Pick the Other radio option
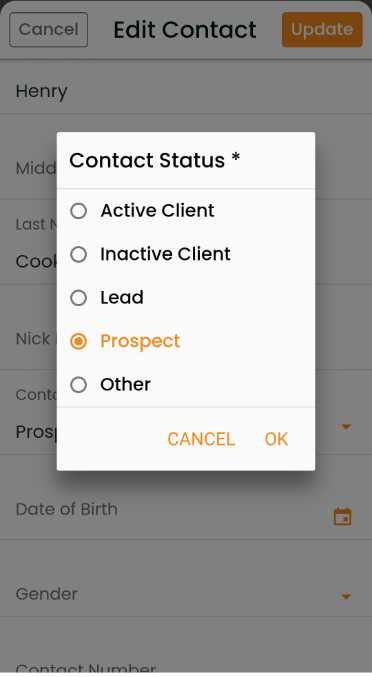Image resolution: width=372 pixels, height=677 pixels. point(79,385)
